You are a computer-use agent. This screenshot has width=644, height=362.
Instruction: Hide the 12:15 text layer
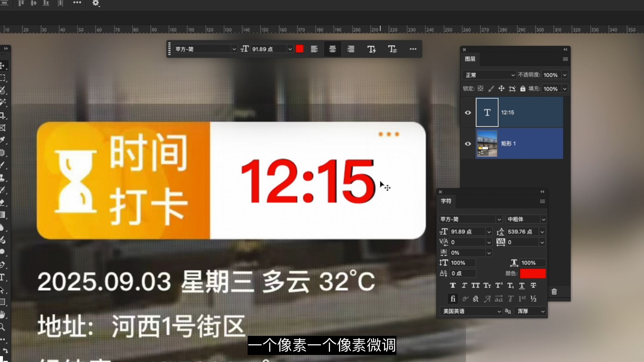tap(468, 113)
